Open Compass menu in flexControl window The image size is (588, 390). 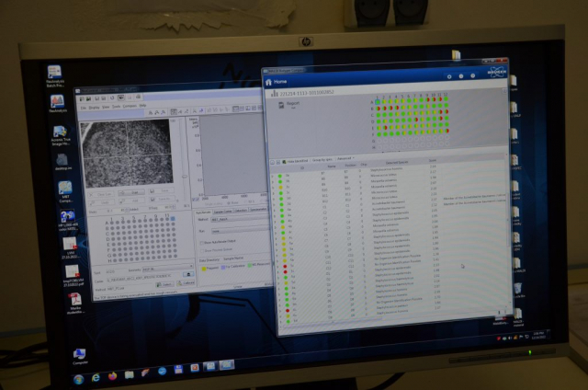pos(130,106)
